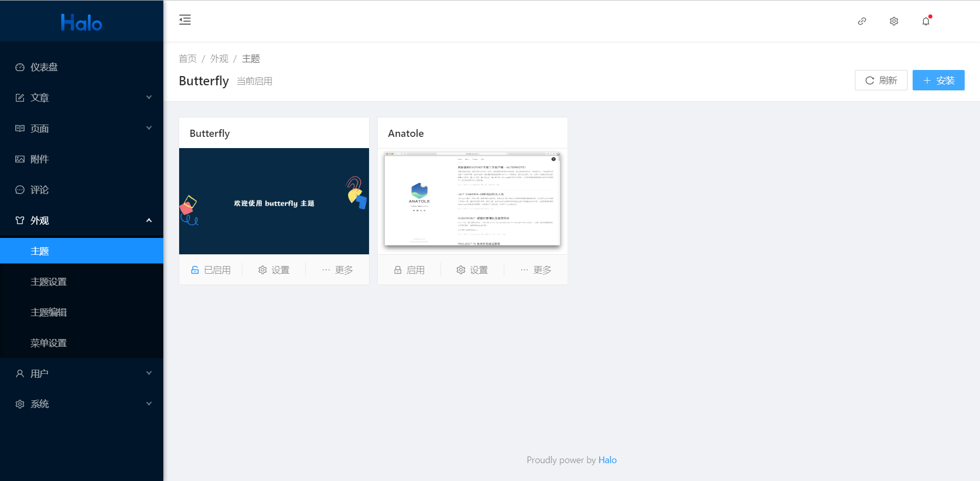Expand the 系统 submenu chevron

149,404
